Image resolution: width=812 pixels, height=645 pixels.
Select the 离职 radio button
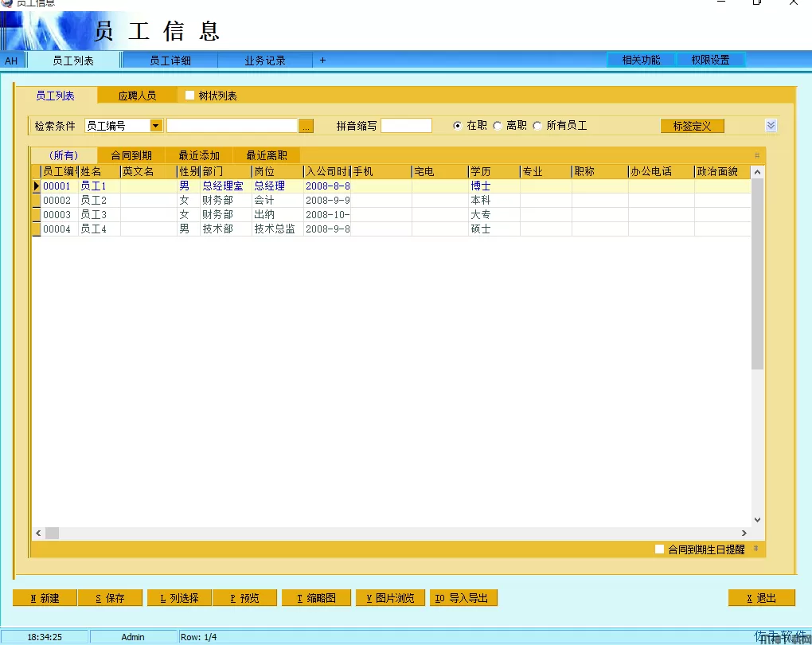(498, 126)
